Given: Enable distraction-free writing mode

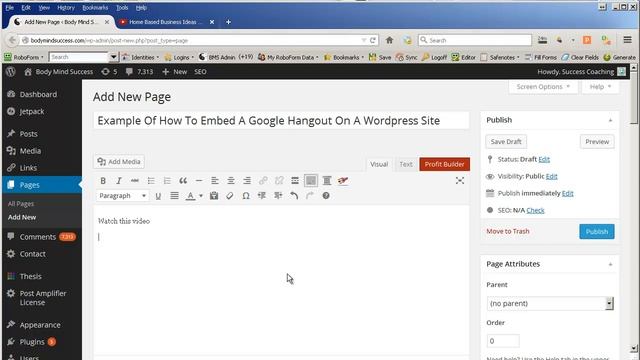Looking at the screenshot, I should tap(460, 180).
